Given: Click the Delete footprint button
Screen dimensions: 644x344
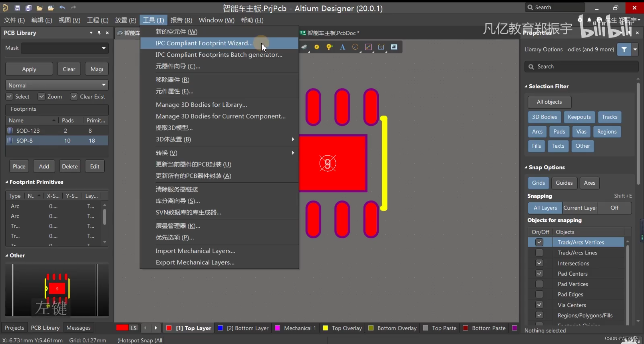Looking at the screenshot, I should pyautogui.click(x=70, y=166).
